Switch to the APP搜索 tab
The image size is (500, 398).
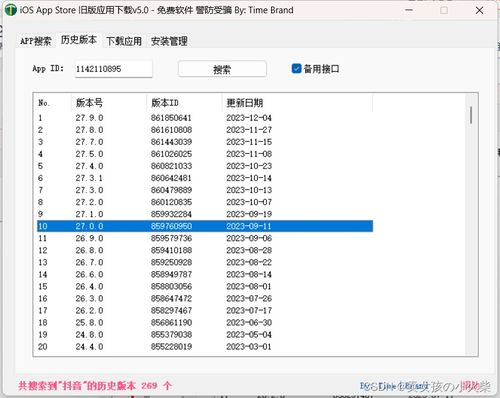point(36,41)
